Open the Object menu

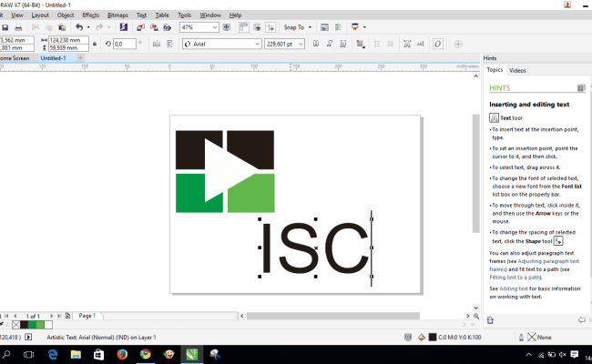(x=66, y=15)
